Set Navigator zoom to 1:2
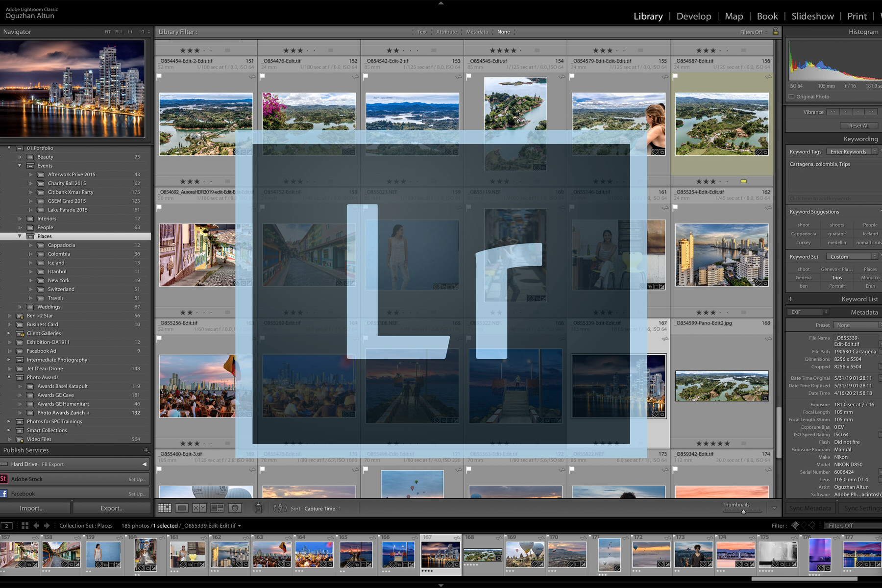Viewport: 882px width, 588px height. (x=142, y=32)
